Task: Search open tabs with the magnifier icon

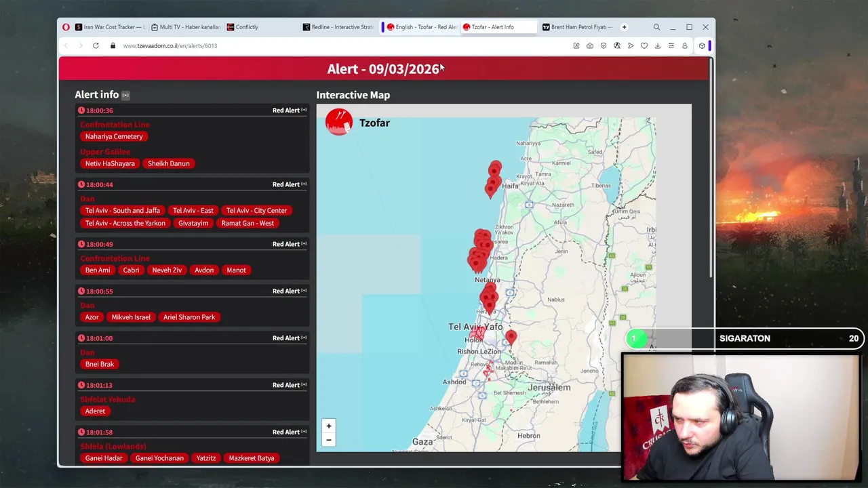Action: point(656,27)
